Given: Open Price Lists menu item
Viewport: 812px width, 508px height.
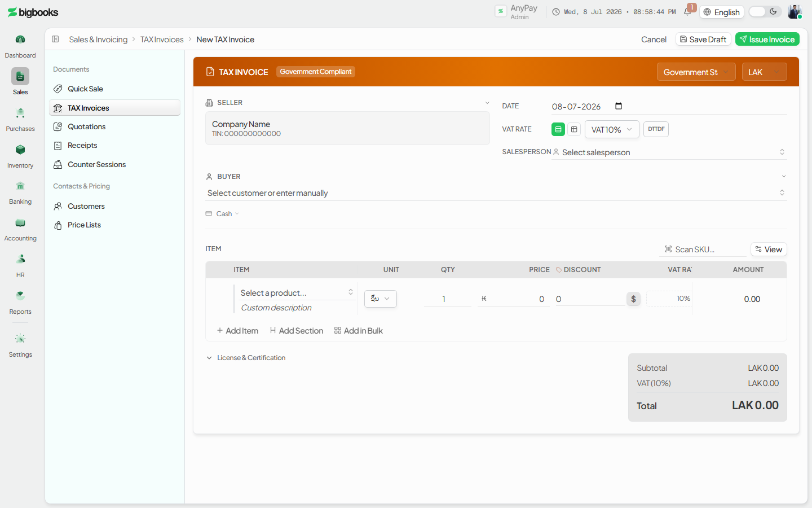Looking at the screenshot, I should (115, 225).
